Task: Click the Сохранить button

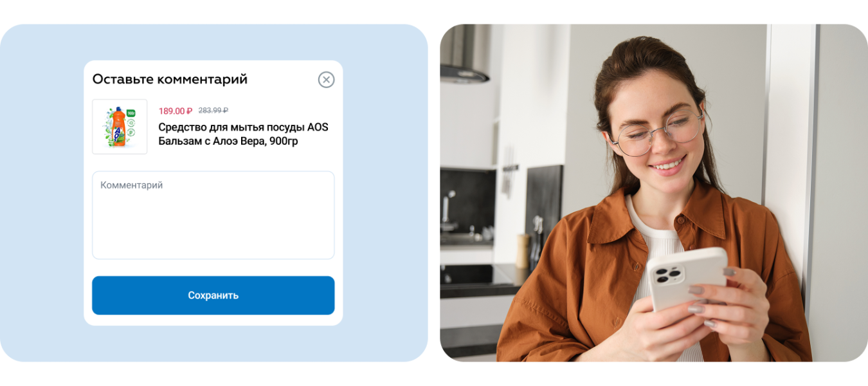Action: [213, 295]
